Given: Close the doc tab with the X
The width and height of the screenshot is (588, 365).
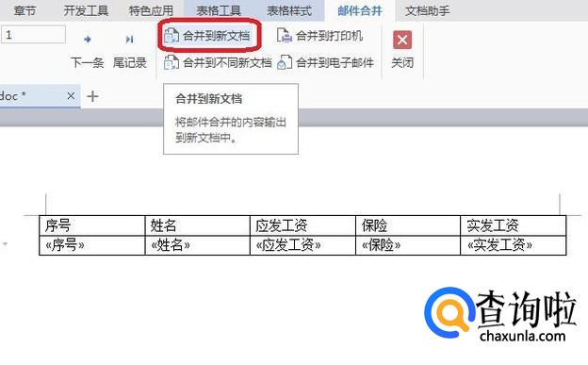Looking at the screenshot, I should click(71, 96).
